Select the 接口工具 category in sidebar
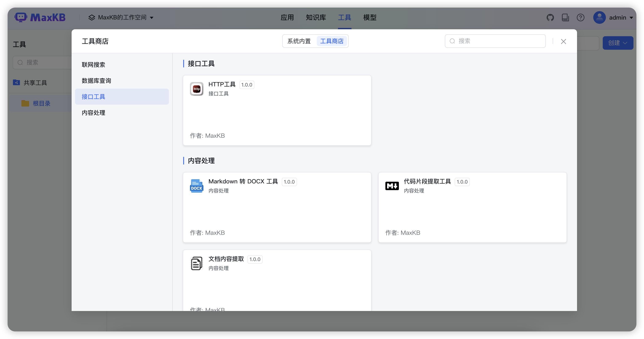This screenshot has height=339, width=644. pyautogui.click(x=94, y=96)
